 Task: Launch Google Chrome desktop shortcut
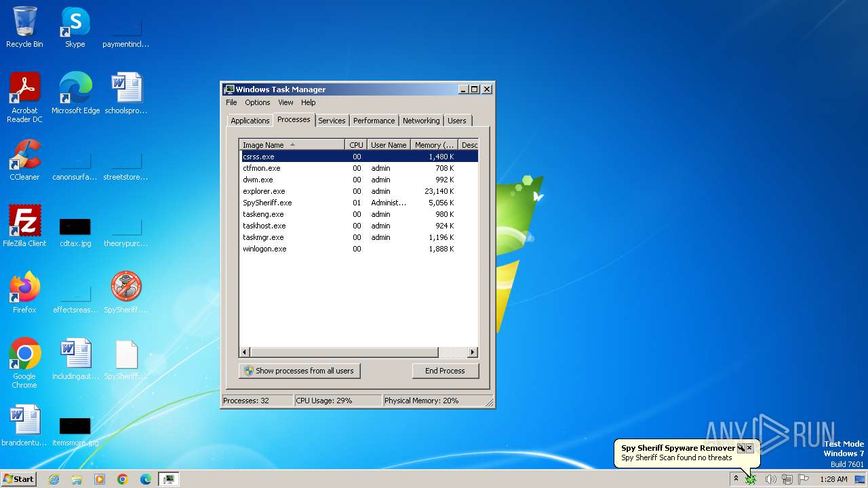pos(24,363)
